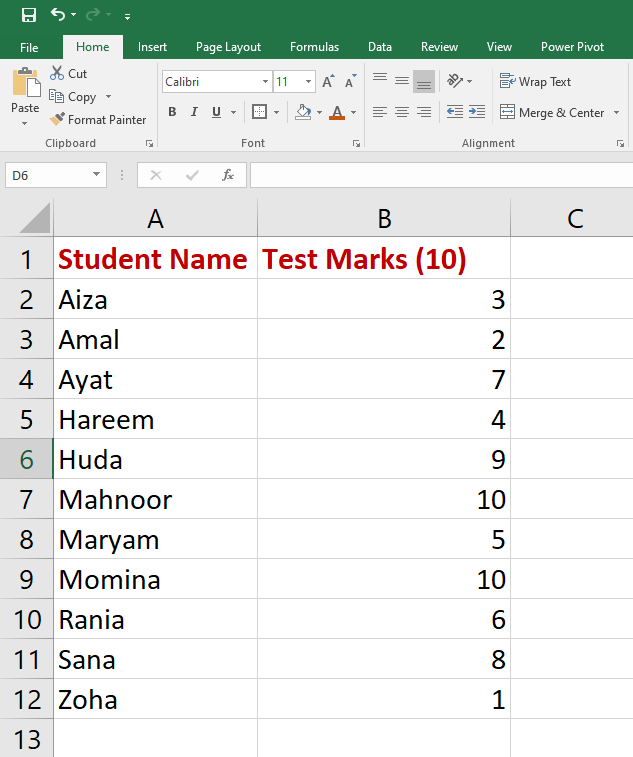Toggle Italic formatting
The image size is (633, 757).
pos(194,112)
